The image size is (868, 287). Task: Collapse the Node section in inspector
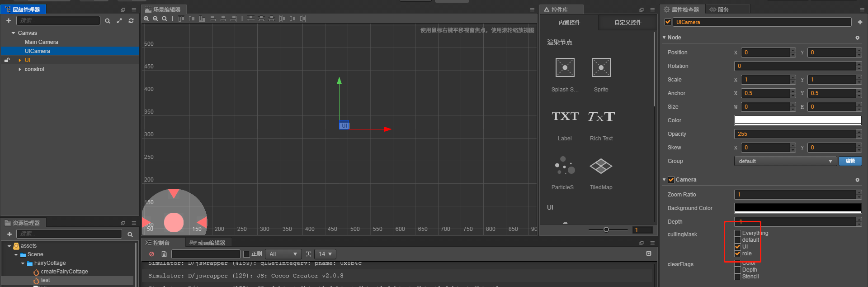coord(664,38)
